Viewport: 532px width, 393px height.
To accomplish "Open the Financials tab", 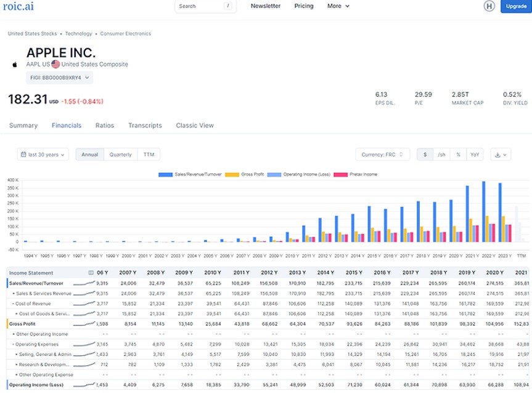I will click(67, 125).
